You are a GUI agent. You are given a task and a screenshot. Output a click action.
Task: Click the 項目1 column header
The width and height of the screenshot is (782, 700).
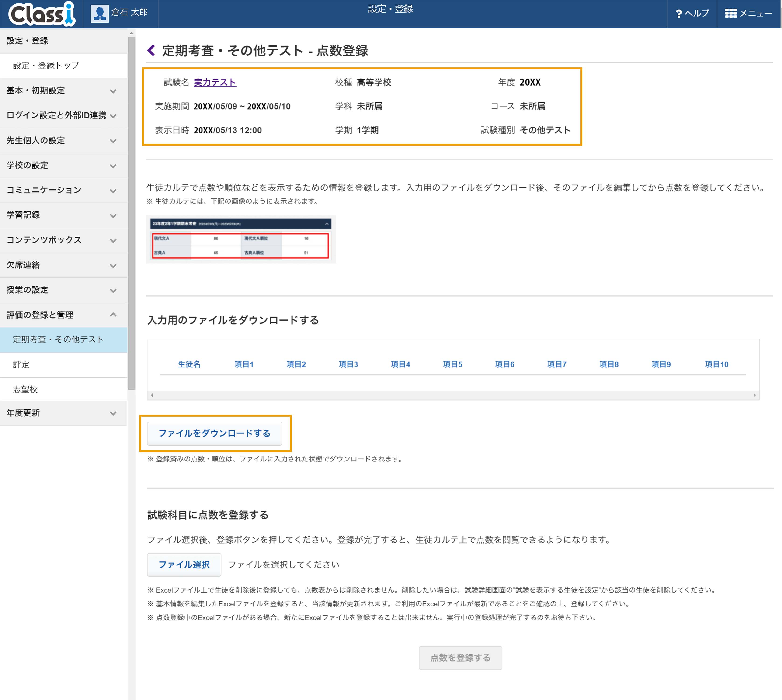tap(244, 364)
